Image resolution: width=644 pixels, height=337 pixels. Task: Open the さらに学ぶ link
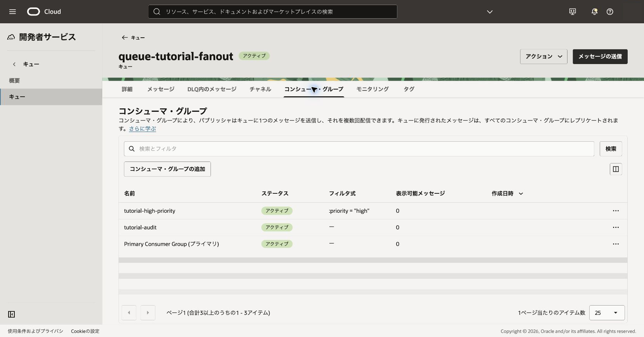(143, 129)
